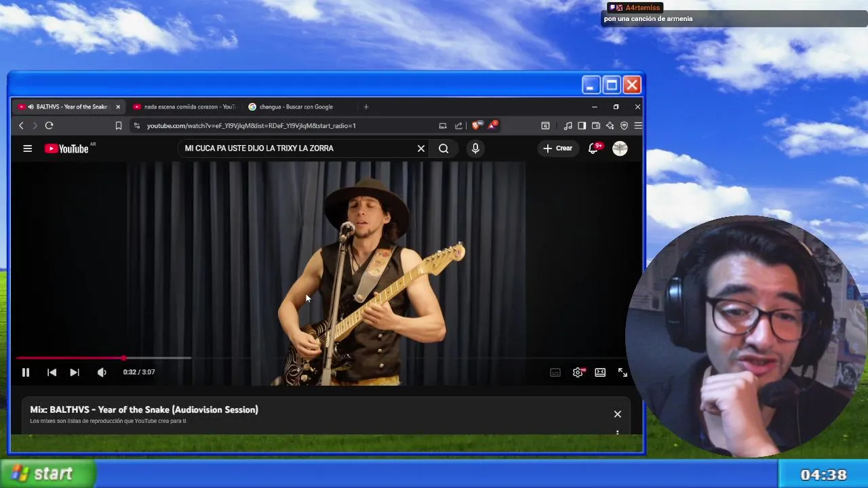The width and height of the screenshot is (868, 488).
Task: Close the Mix playlist panel
Action: pos(617,414)
